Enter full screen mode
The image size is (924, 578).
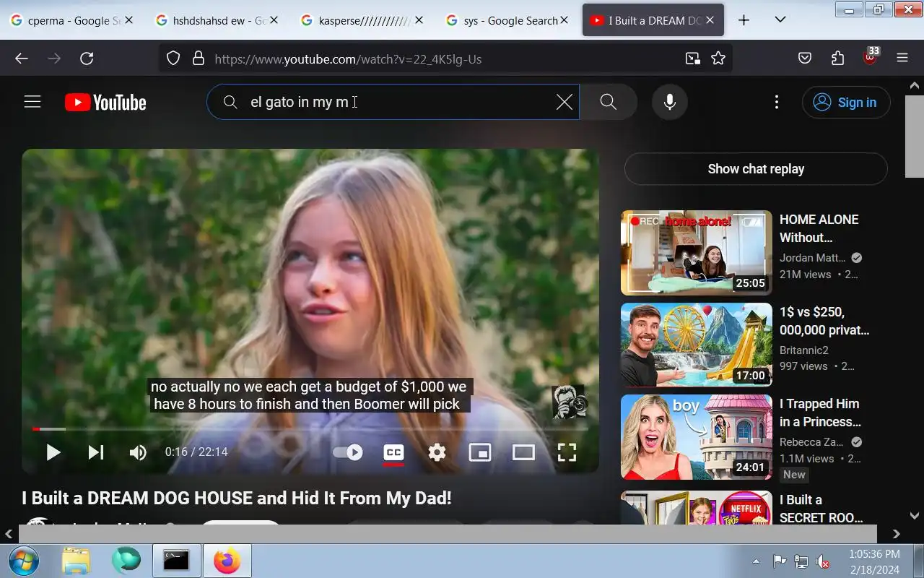(567, 452)
